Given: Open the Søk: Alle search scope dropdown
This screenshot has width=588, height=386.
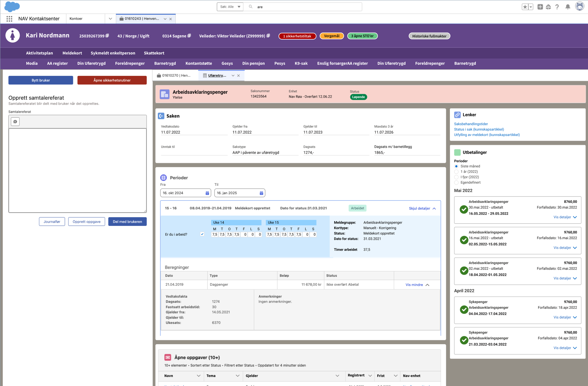Looking at the screenshot, I should [230, 7].
